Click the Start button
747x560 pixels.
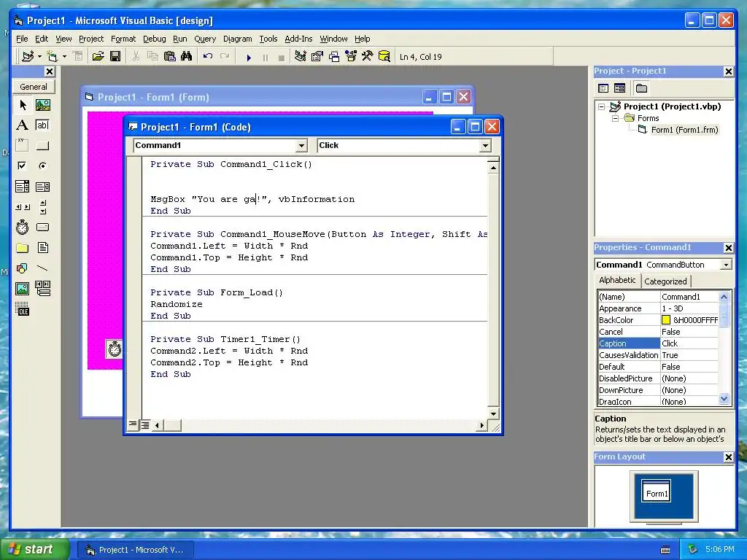(x=34, y=550)
